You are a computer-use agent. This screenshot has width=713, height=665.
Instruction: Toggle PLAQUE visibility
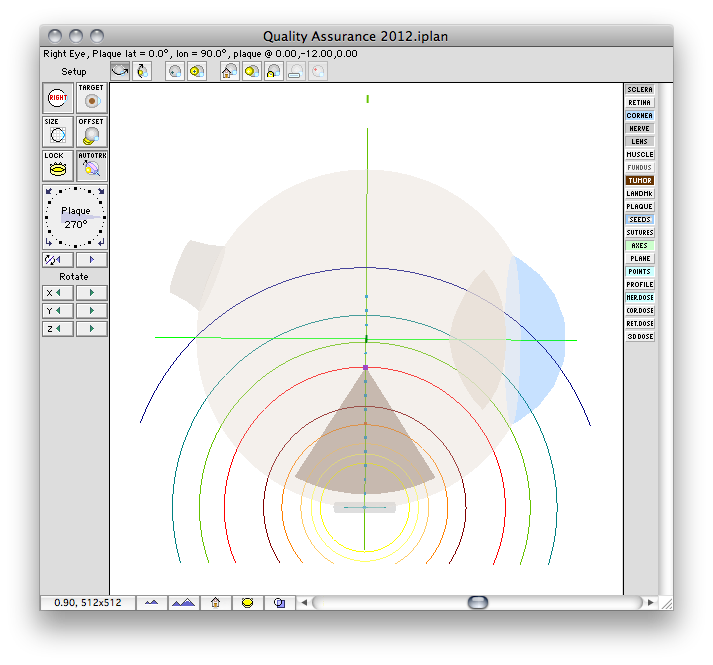coord(640,207)
